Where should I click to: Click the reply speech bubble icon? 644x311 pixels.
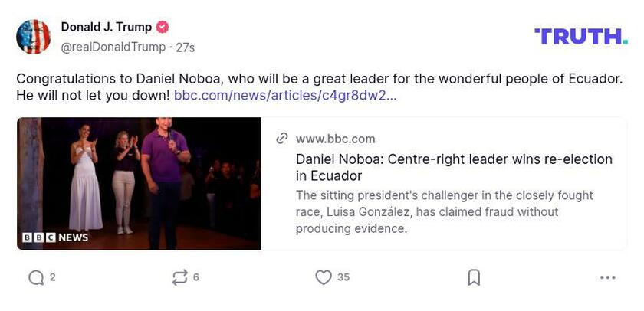pyautogui.click(x=35, y=277)
